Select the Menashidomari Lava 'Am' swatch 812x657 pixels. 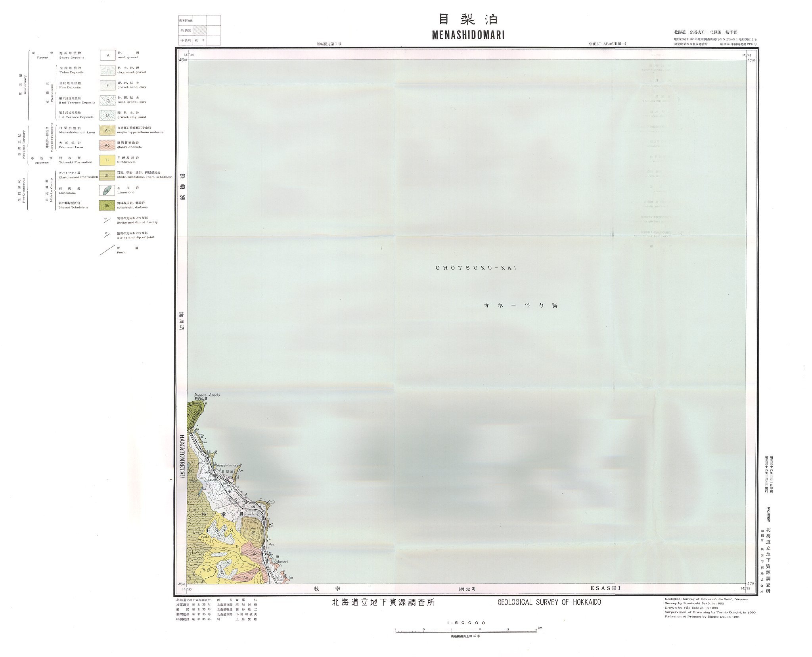tap(107, 130)
